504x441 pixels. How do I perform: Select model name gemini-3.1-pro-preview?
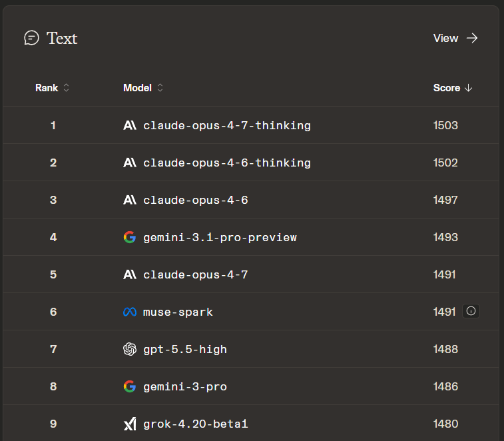[220, 237]
